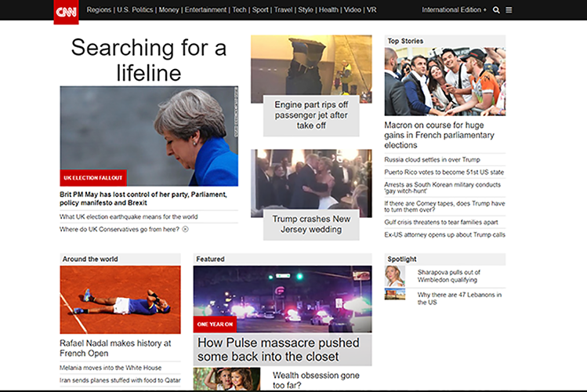Click the 47 Lebanons thumbnail image
This screenshot has height=392, width=587.
click(394, 295)
